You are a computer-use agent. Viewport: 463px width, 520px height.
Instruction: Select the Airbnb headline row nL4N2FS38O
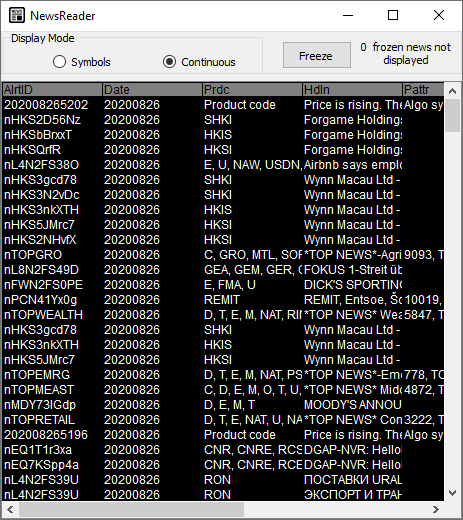tap(223, 165)
